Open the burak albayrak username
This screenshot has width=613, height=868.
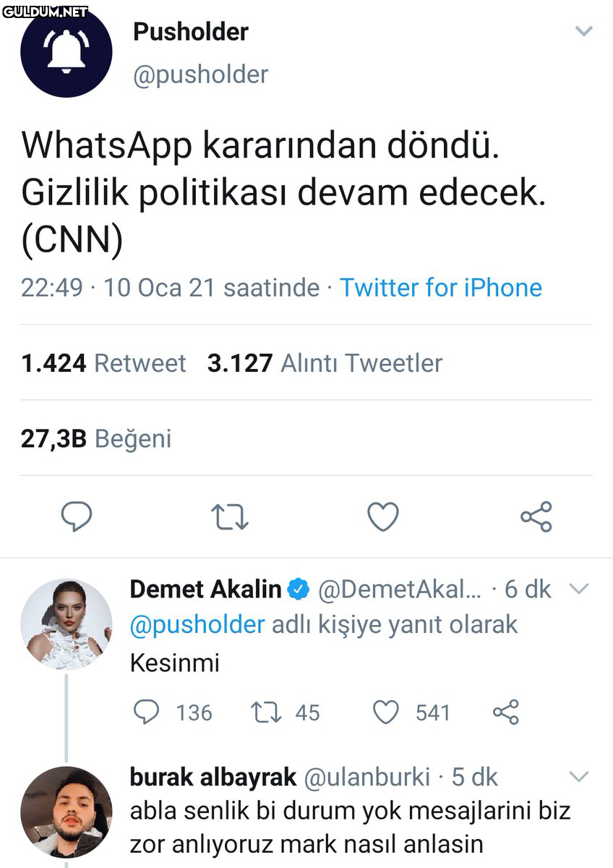pos(213,777)
